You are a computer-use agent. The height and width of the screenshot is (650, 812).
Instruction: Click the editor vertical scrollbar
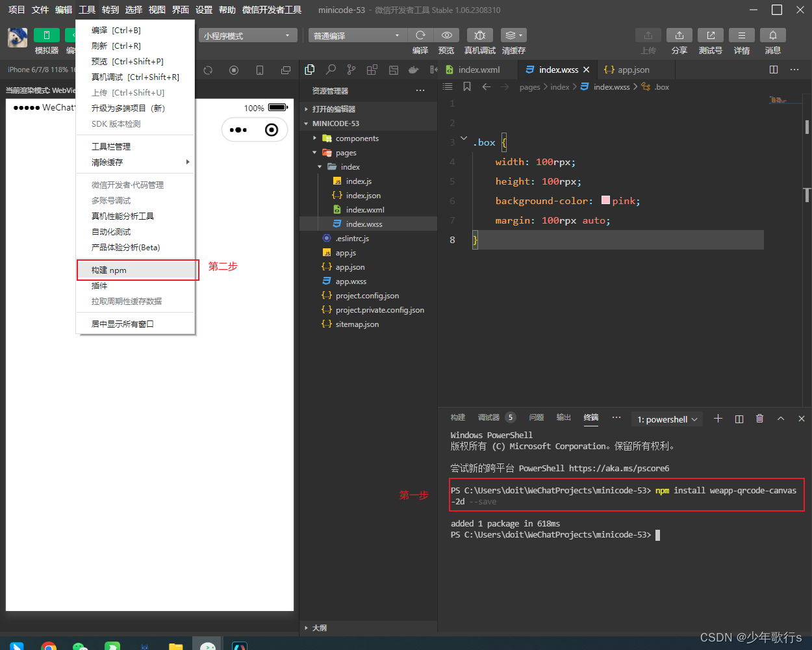807,126
